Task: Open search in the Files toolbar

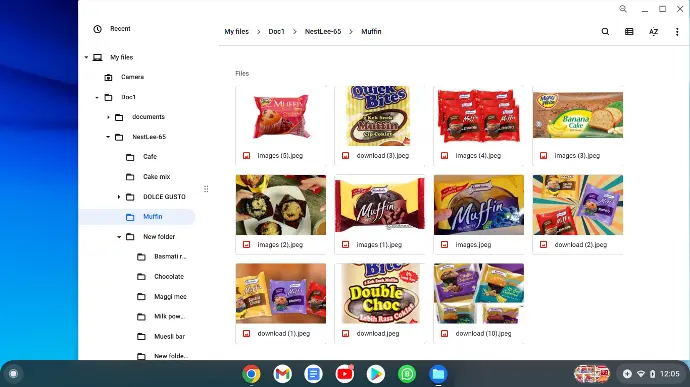Action: click(x=605, y=32)
